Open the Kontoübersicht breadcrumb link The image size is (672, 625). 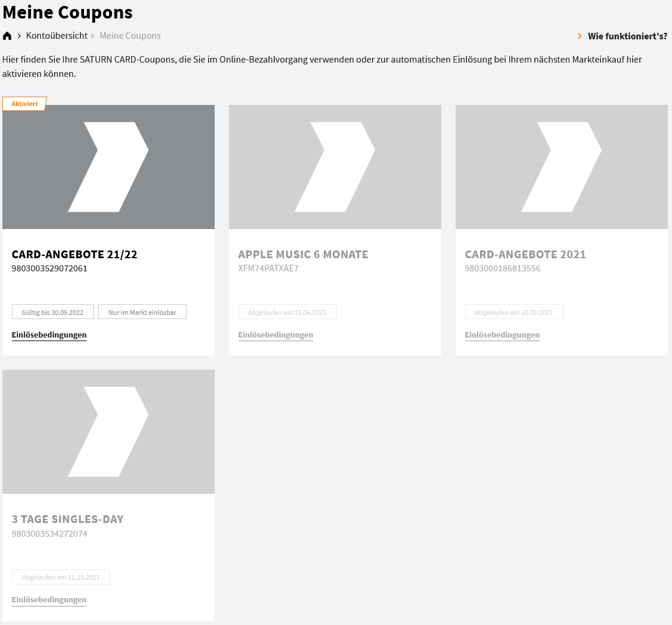click(57, 36)
